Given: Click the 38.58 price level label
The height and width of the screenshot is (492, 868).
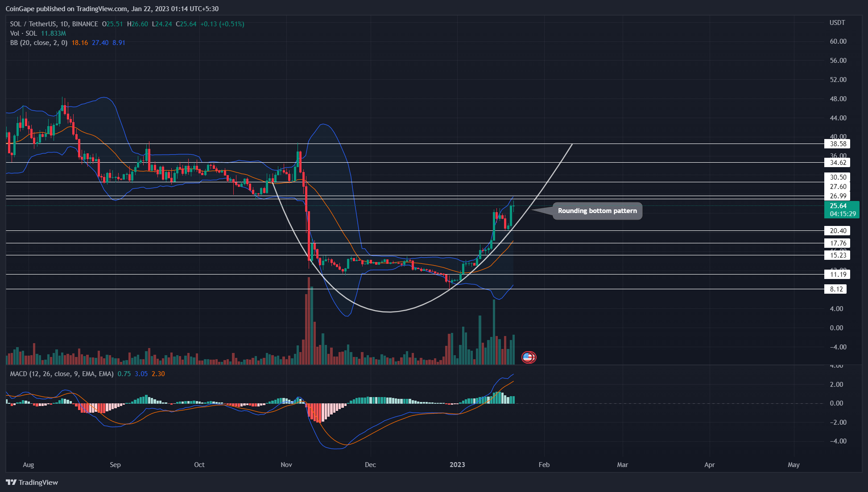Looking at the screenshot, I should (x=838, y=144).
